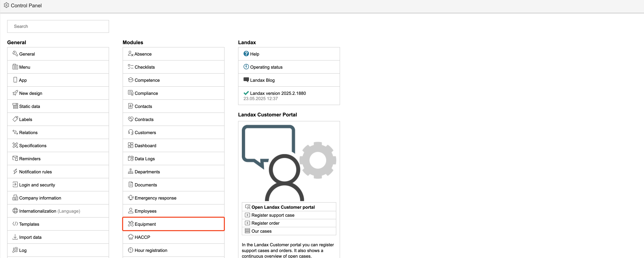The width and height of the screenshot is (644, 258).
Task: Click the Hour registration clock icon
Action: point(130,250)
